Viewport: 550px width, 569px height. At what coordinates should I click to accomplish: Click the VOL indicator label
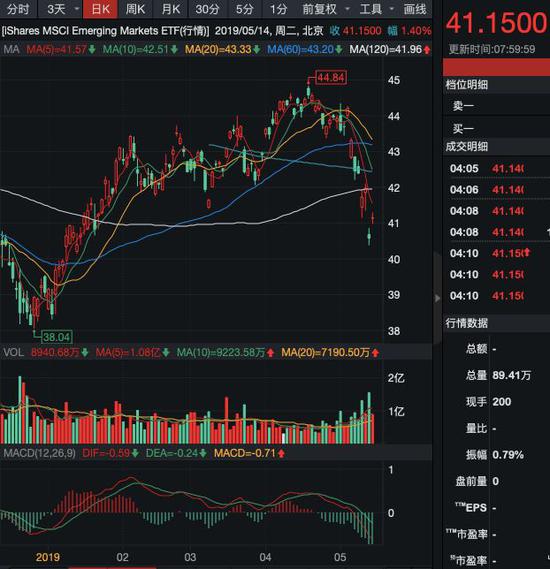[13, 352]
